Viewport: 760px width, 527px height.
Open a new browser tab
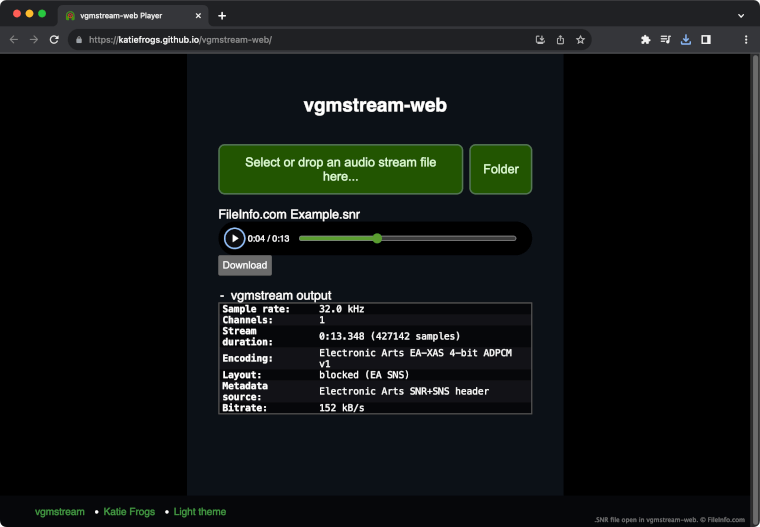point(222,15)
